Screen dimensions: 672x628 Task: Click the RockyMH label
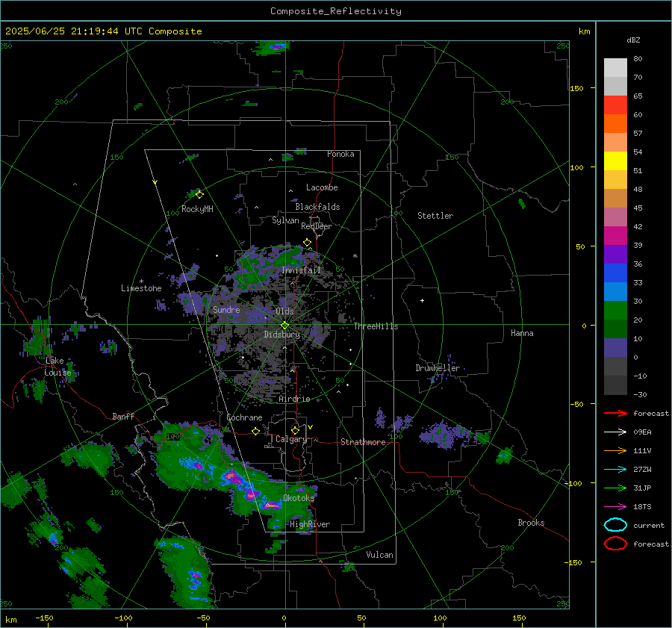197,209
